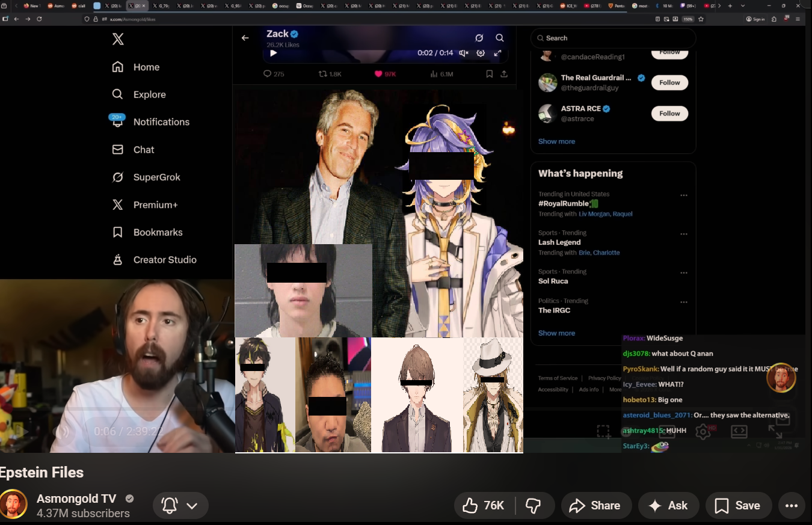Like the YouTube video with 76K likes
This screenshot has height=525, width=812.
tap(484, 506)
